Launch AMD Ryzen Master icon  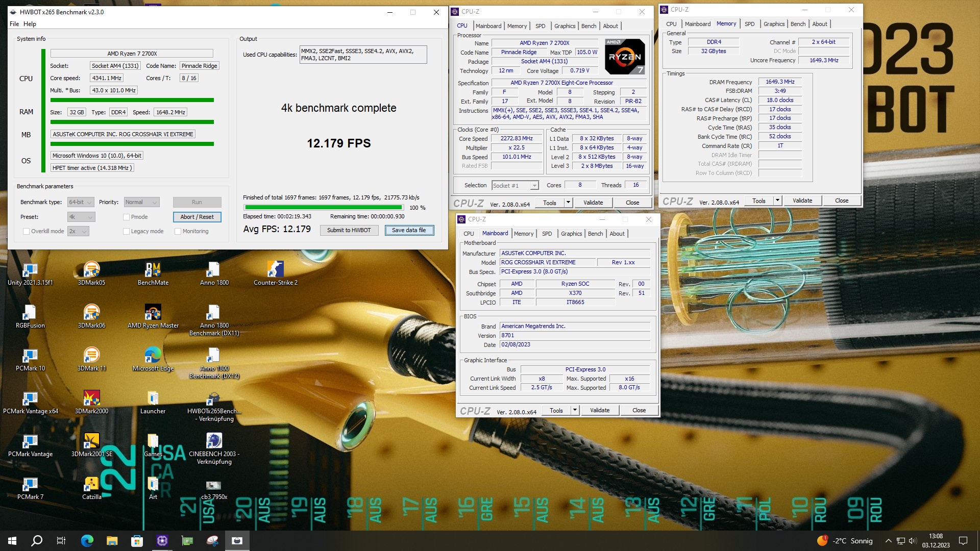point(153,316)
